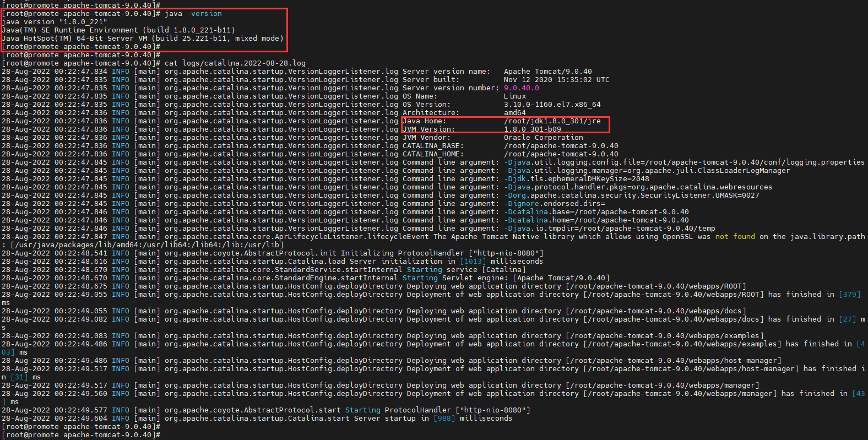Click the 'JVM Vendor:' label
The height and width of the screenshot is (440, 868).
[427, 138]
